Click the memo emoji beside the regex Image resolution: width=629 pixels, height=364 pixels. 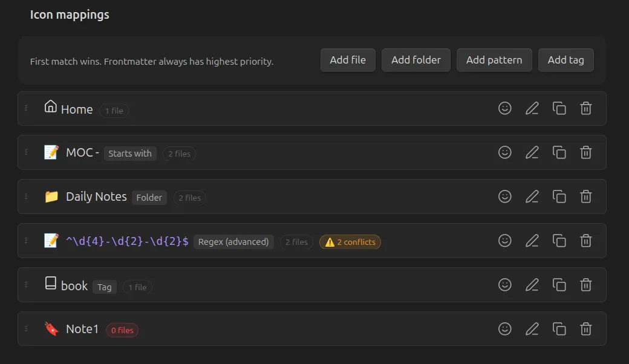(x=51, y=241)
